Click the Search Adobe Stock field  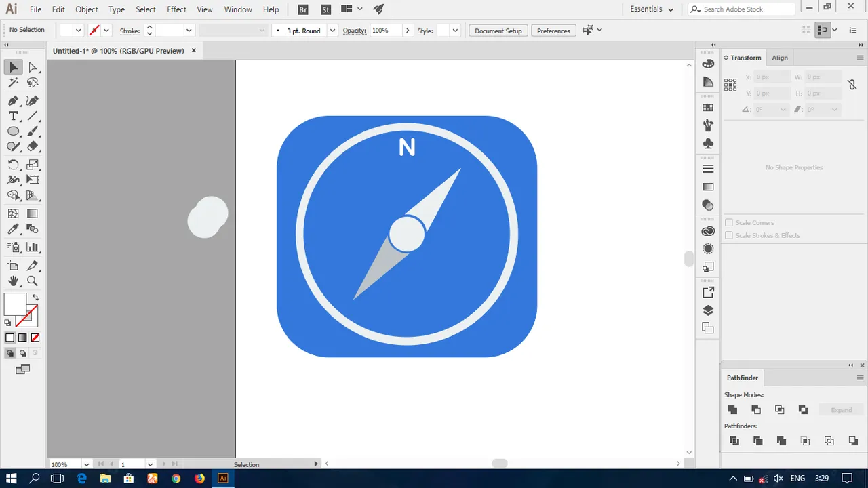point(741,9)
